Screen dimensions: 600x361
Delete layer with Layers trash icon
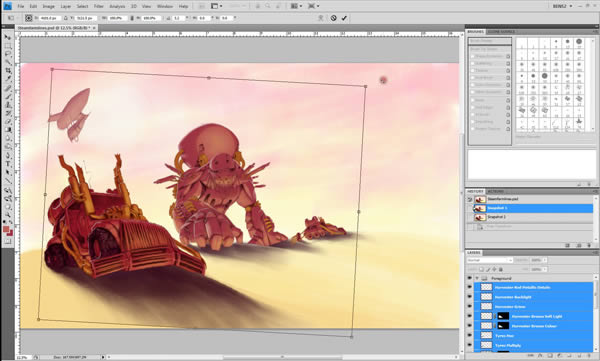tap(589, 356)
